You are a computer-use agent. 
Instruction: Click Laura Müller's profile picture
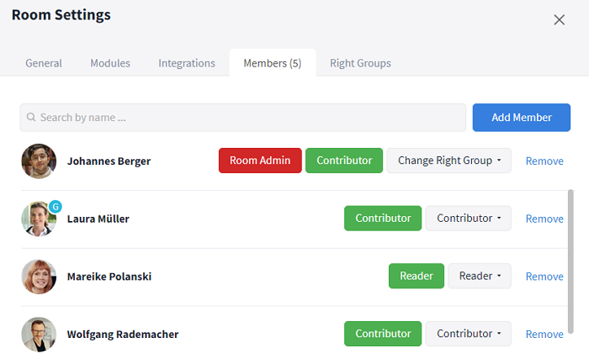point(39,219)
